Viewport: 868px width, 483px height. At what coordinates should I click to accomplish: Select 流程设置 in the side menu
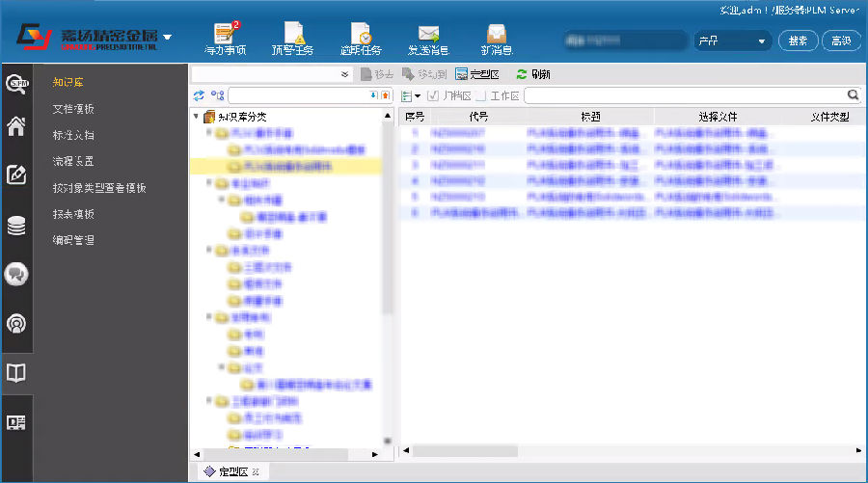click(x=73, y=162)
